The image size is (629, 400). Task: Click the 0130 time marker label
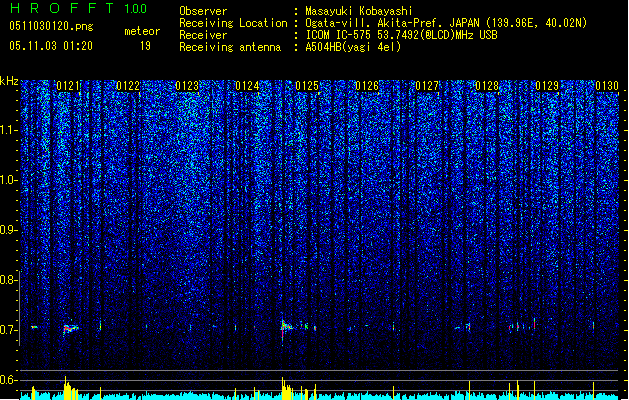607,86
